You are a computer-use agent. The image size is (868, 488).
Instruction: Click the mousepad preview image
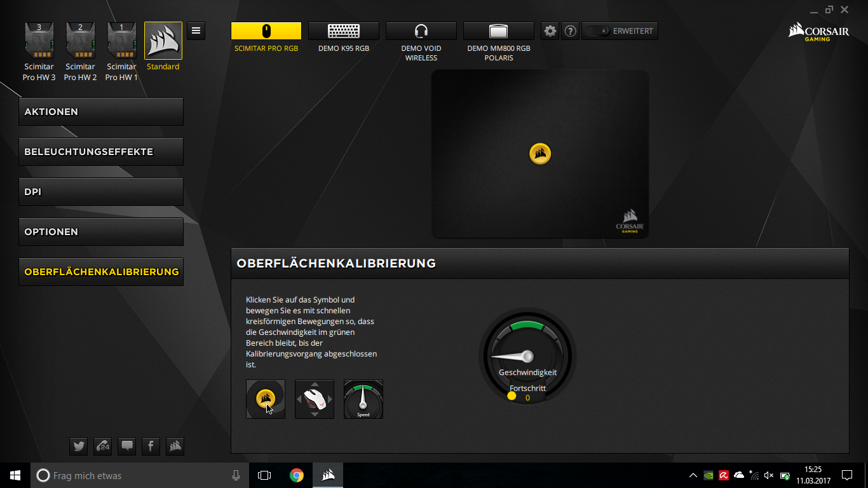tap(540, 154)
